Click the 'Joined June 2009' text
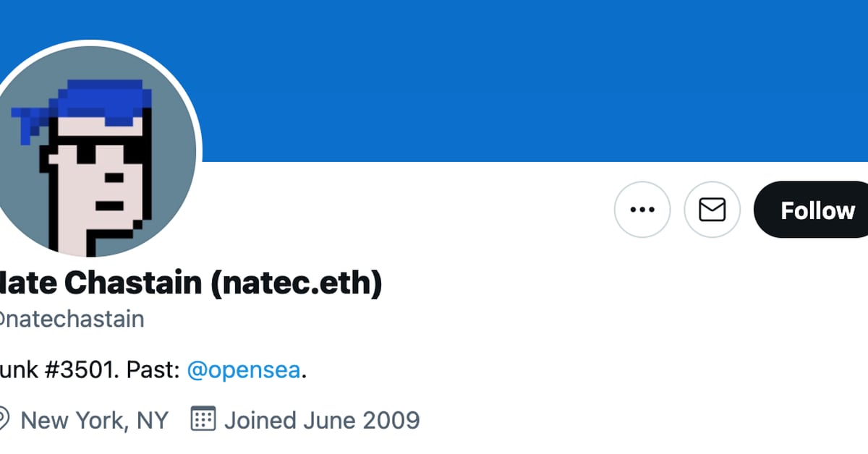The width and height of the screenshot is (868, 454). point(322,419)
